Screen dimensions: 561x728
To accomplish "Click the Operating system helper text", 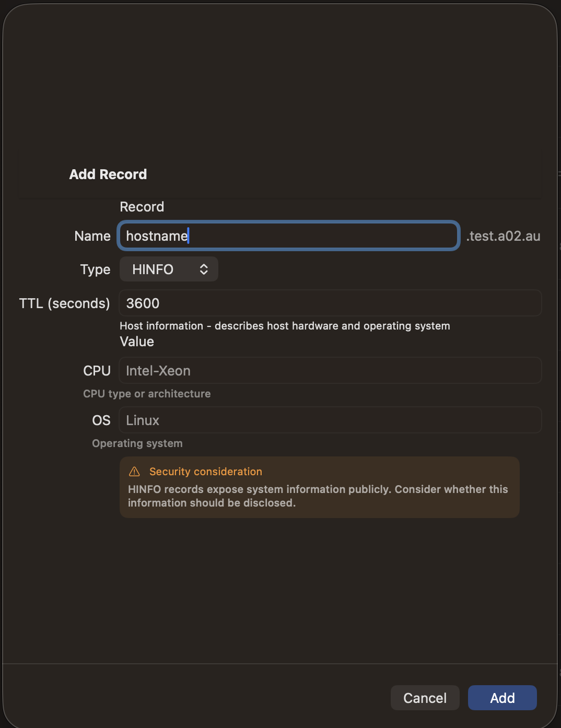I will [x=137, y=443].
